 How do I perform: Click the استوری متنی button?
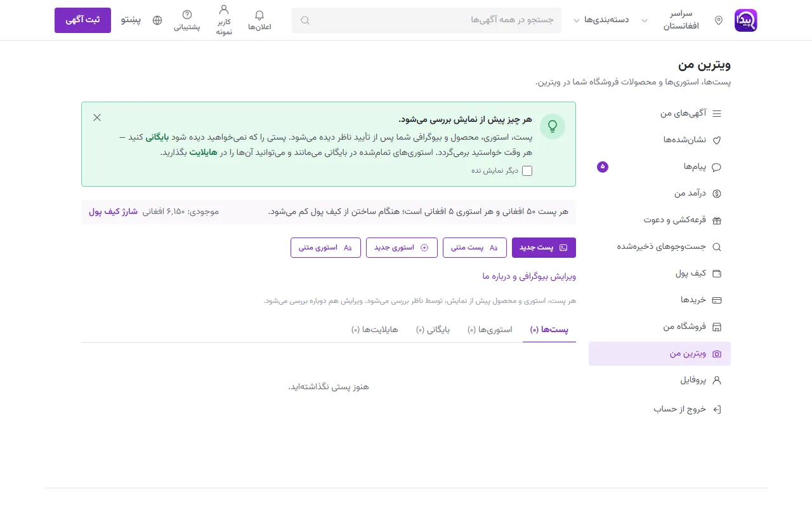(x=325, y=248)
